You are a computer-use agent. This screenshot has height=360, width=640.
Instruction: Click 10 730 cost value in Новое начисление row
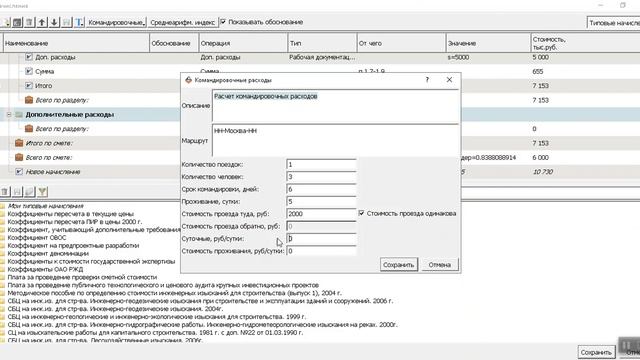pyautogui.click(x=543, y=172)
